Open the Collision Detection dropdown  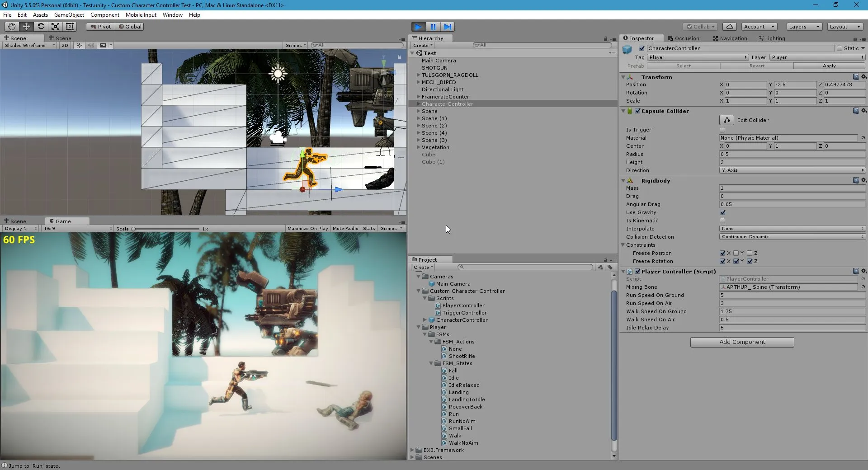[792, 237]
